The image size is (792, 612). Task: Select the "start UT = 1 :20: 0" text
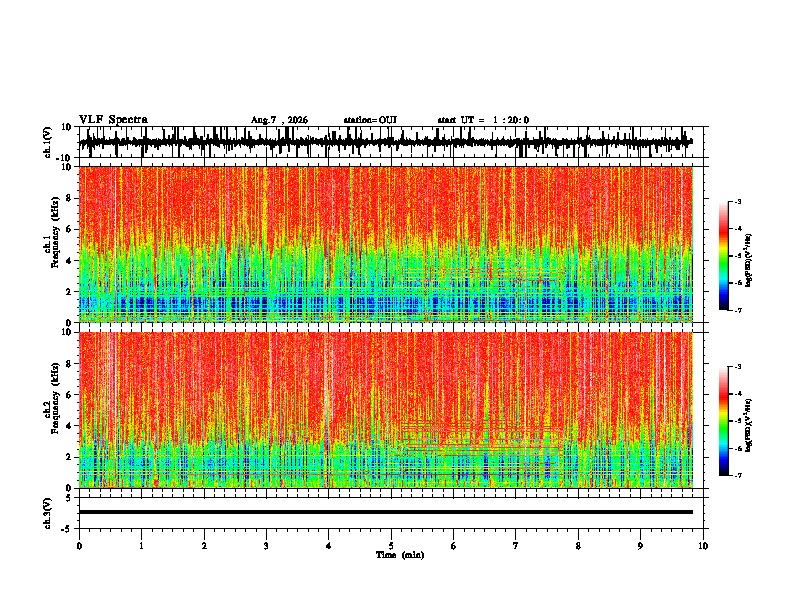click(483, 120)
